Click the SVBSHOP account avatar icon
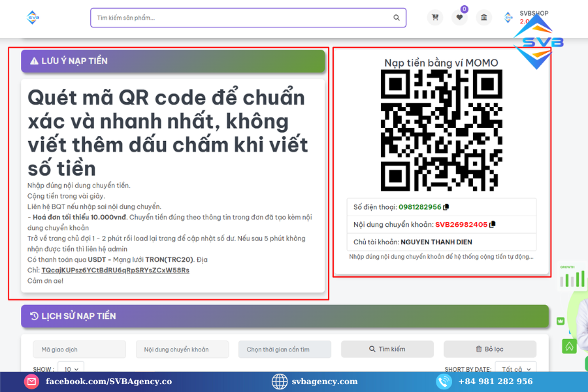Viewport: 588px width, 392px height. [508, 17]
